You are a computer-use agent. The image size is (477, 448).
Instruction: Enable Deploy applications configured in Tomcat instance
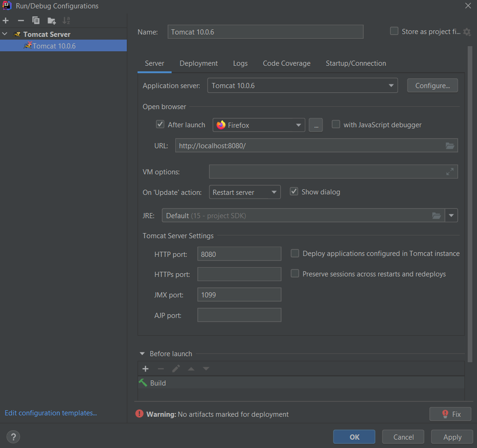tap(295, 253)
